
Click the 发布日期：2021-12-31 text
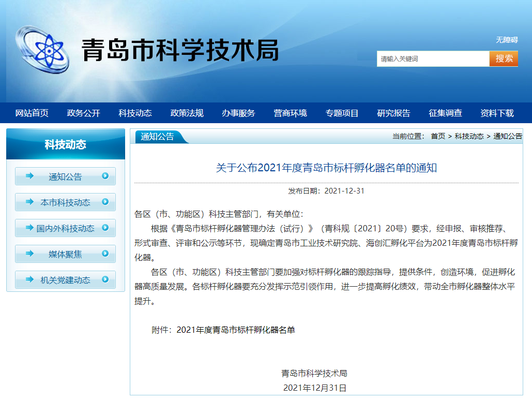pyautogui.click(x=326, y=191)
